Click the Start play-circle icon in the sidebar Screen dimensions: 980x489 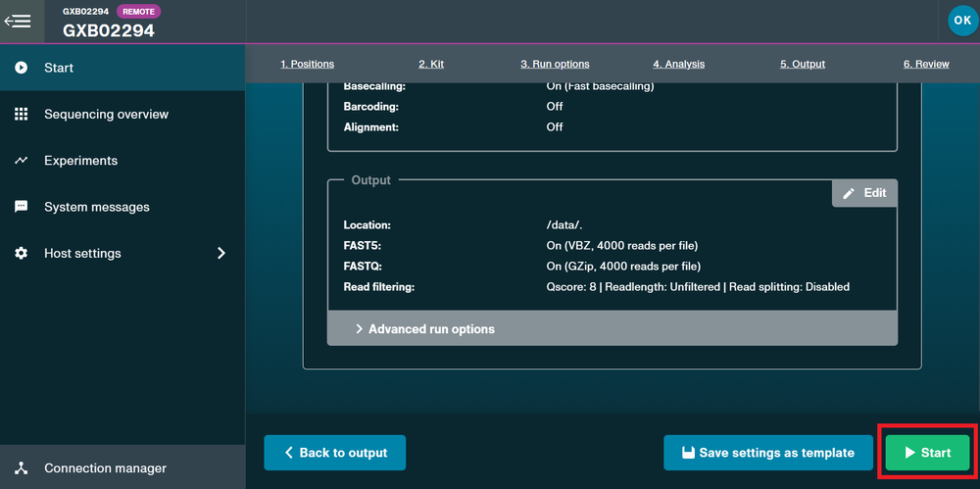coord(22,68)
